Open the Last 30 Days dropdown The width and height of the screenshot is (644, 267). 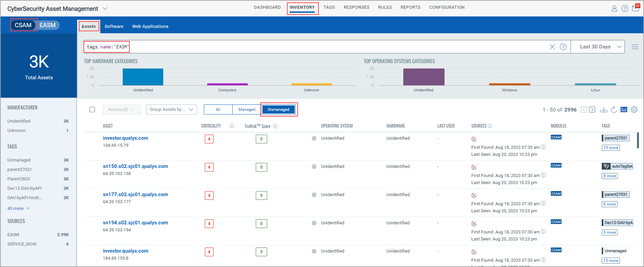click(x=600, y=47)
